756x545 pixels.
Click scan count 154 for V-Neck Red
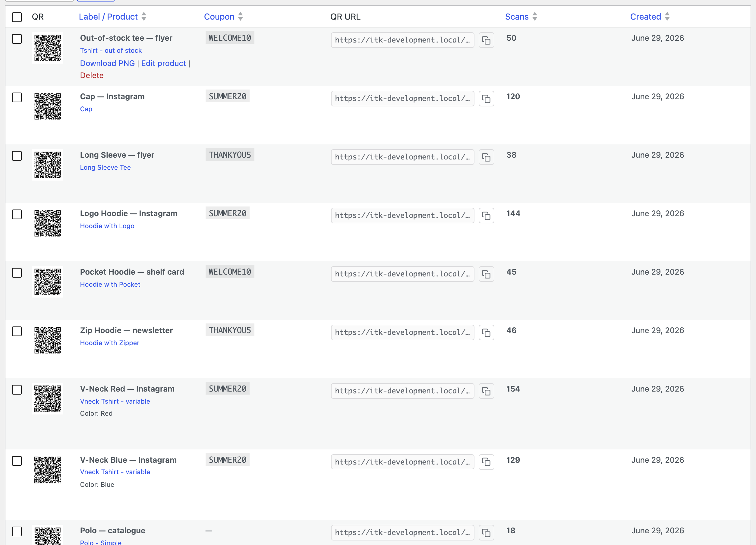click(x=513, y=389)
